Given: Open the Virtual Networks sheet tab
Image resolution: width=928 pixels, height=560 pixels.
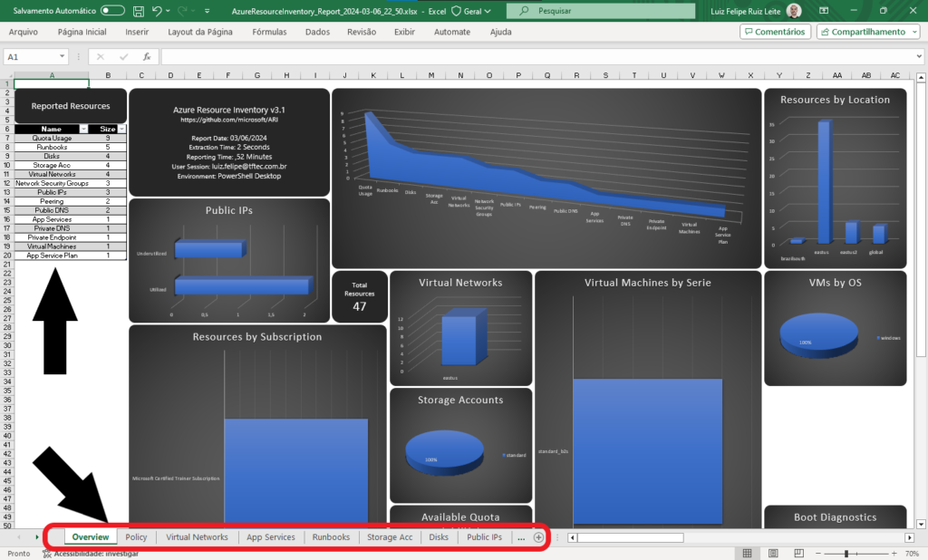Looking at the screenshot, I should [x=197, y=537].
